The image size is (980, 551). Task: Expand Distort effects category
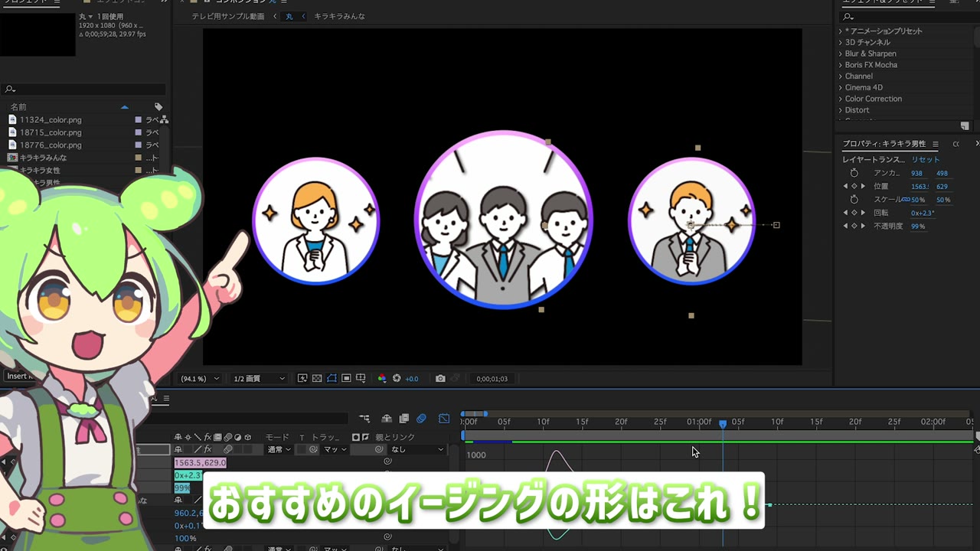[841, 110]
